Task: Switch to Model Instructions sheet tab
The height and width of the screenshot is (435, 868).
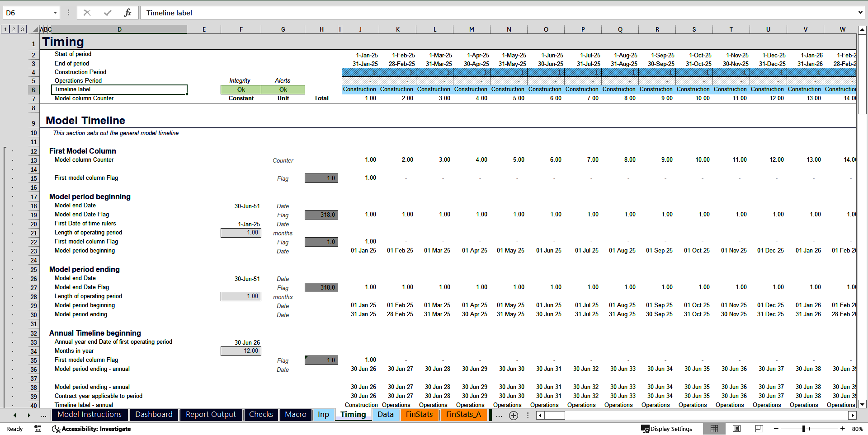Action: coord(90,415)
